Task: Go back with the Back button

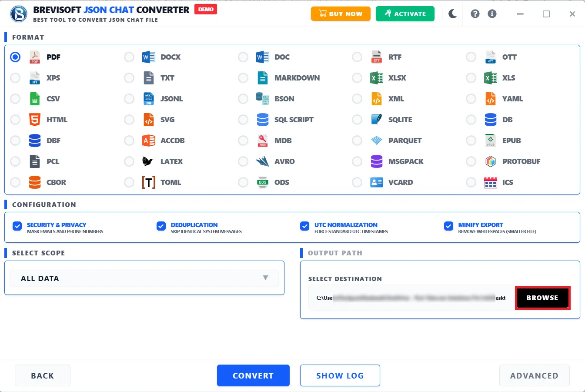Action: [x=43, y=375]
